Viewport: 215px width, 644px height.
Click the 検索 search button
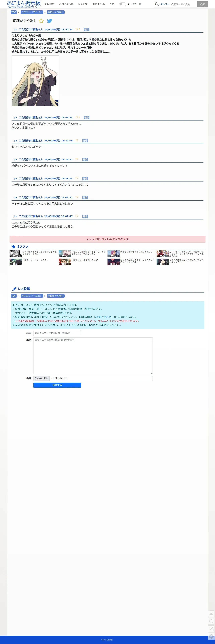click(x=202, y=4)
